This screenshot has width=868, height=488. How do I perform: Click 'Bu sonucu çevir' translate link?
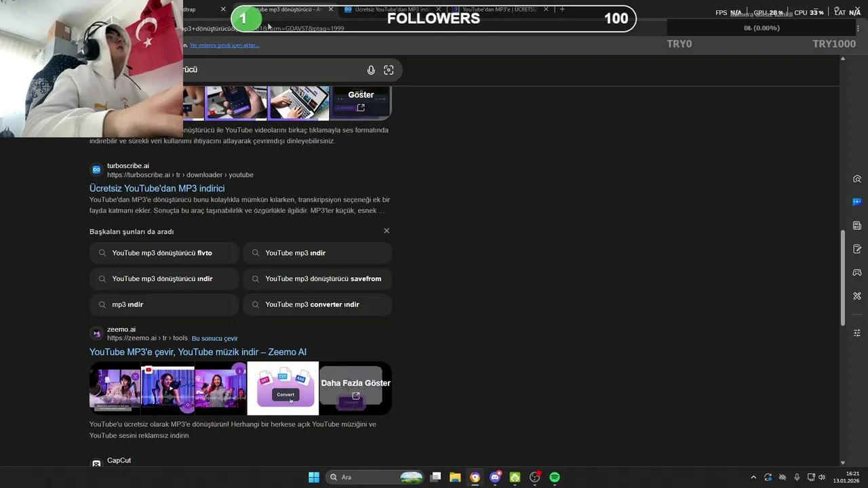215,338
